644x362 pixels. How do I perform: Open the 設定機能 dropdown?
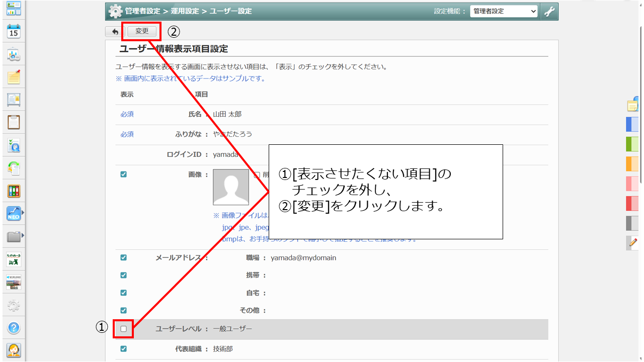[504, 11]
